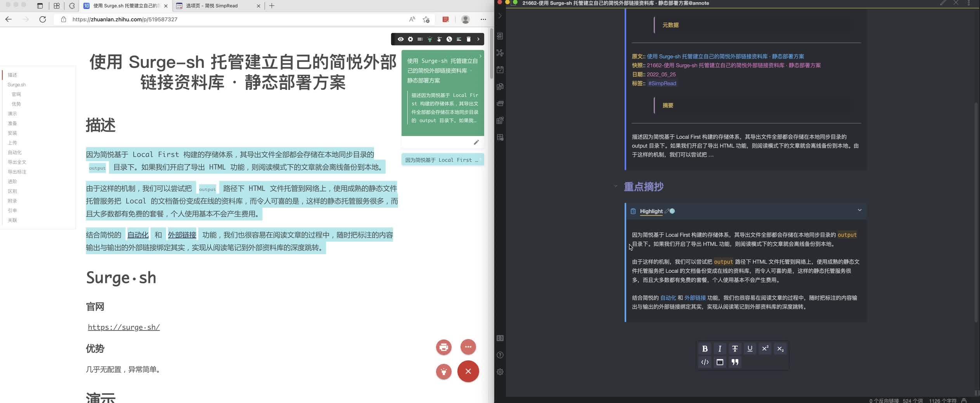
Task: Apply Strikethrough from the formatting popup
Action: click(x=735, y=348)
